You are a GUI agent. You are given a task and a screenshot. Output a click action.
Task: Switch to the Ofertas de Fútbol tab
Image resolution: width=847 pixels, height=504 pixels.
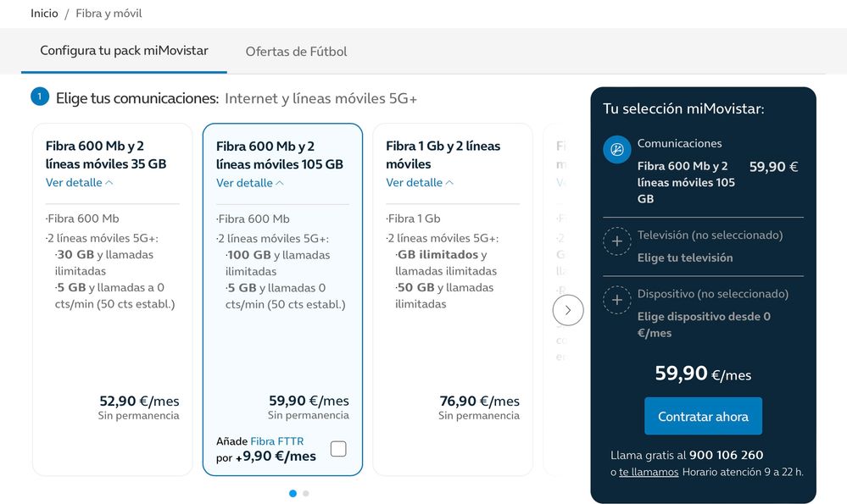(x=296, y=52)
